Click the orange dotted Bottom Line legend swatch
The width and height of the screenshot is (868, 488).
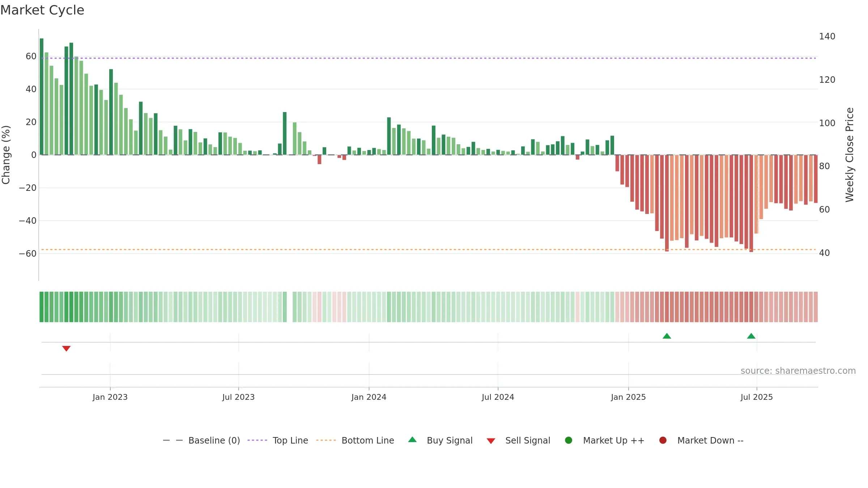click(326, 440)
